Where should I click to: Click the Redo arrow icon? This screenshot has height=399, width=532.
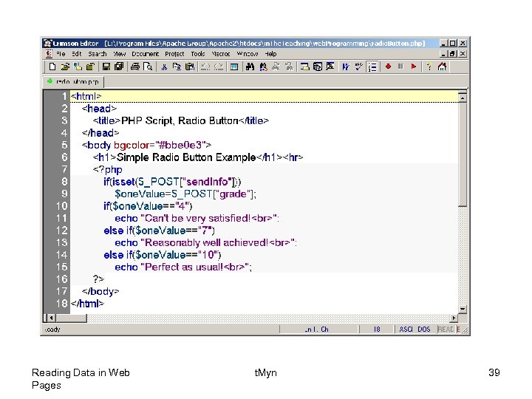(219, 66)
